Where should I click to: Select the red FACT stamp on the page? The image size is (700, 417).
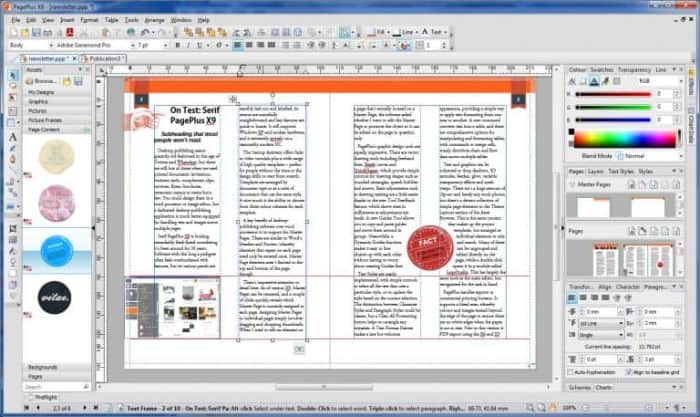pyautogui.click(x=430, y=248)
